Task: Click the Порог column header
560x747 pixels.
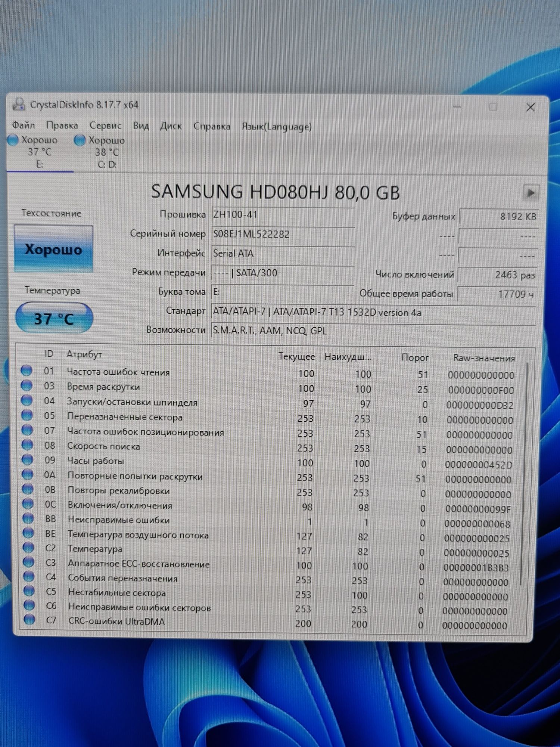Action: click(415, 357)
